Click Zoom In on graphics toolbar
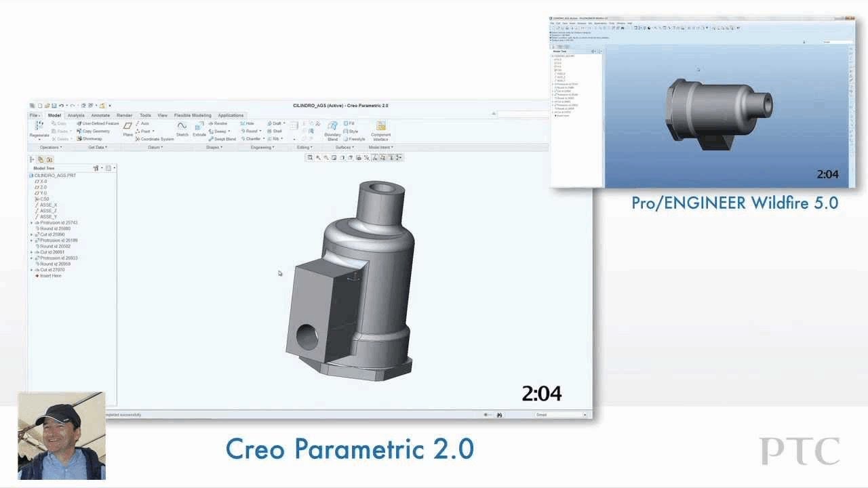868x488 pixels. (x=318, y=157)
